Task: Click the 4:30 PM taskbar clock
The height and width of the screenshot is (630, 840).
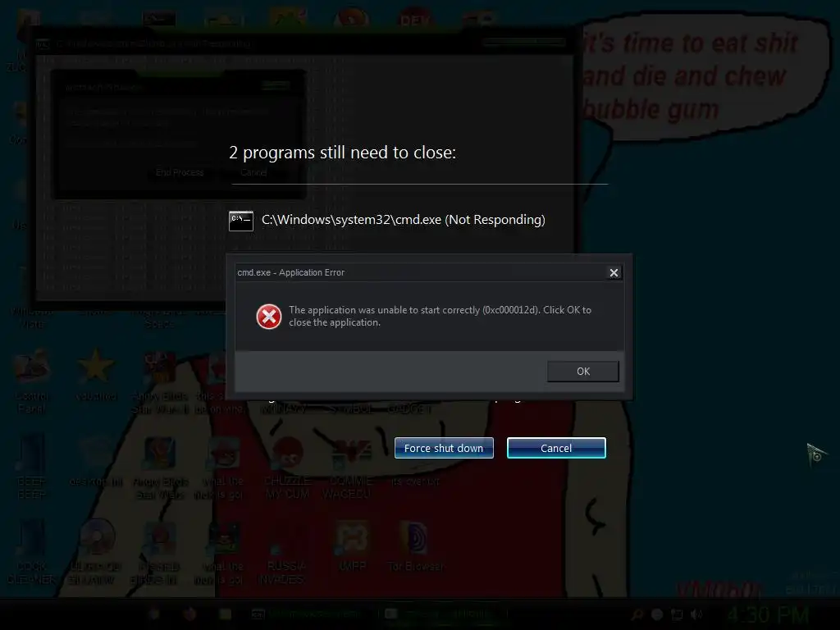Action: click(768, 614)
